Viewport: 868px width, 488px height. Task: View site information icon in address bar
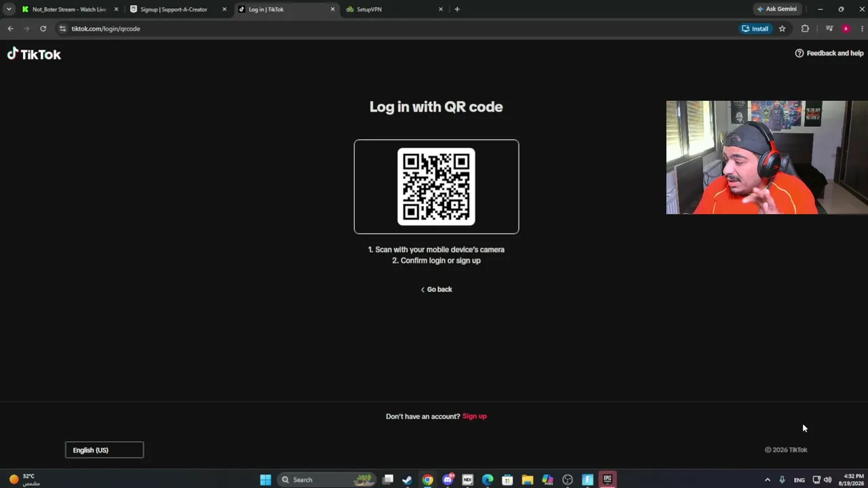point(62,28)
